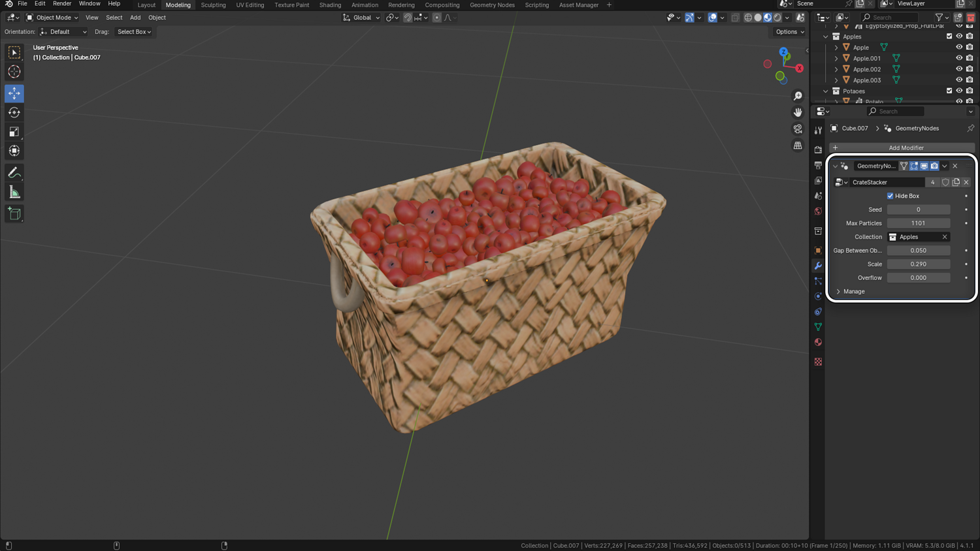Switch to the Shading workspace tab
Image resolution: width=980 pixels, height=551 pixels.
pos(330,5)
